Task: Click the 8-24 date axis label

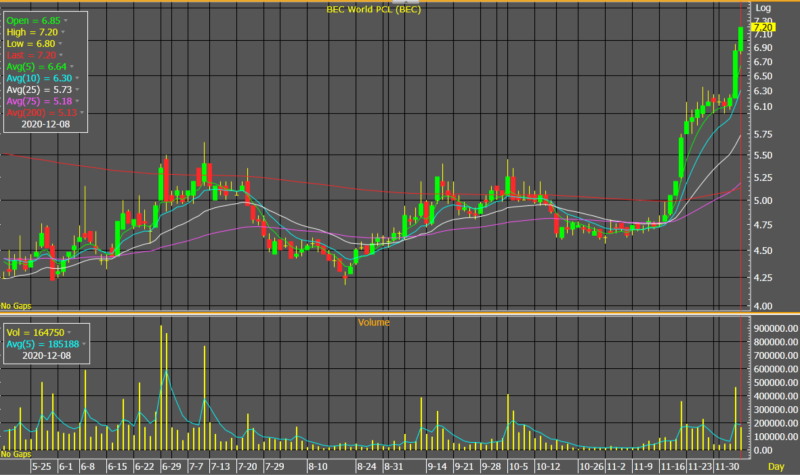Action: tap(366, 466)
